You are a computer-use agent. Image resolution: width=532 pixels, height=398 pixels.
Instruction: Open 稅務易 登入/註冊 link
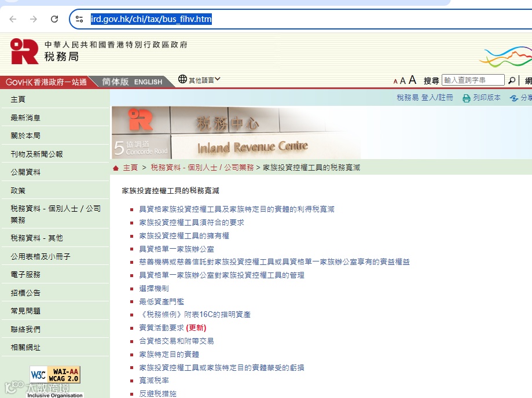425,98
